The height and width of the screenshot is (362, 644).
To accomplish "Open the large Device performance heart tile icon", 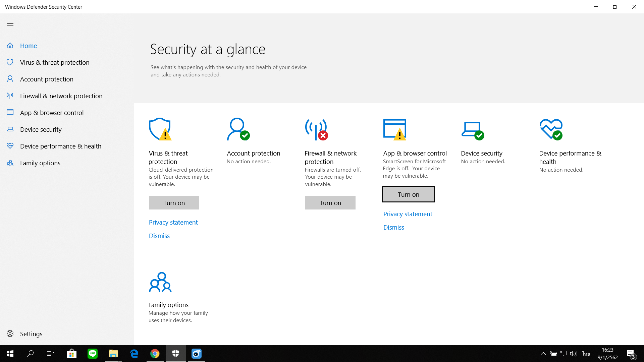I will [x=551, y=129].
